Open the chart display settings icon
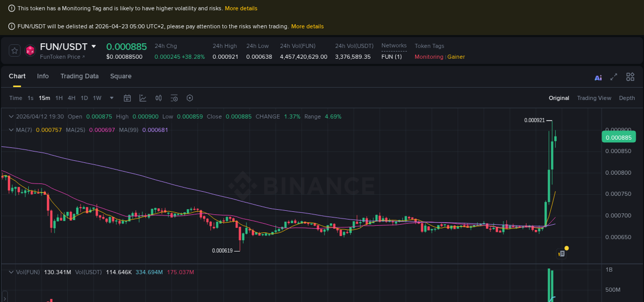Screen dimensions: 644x302 point(174,98)
